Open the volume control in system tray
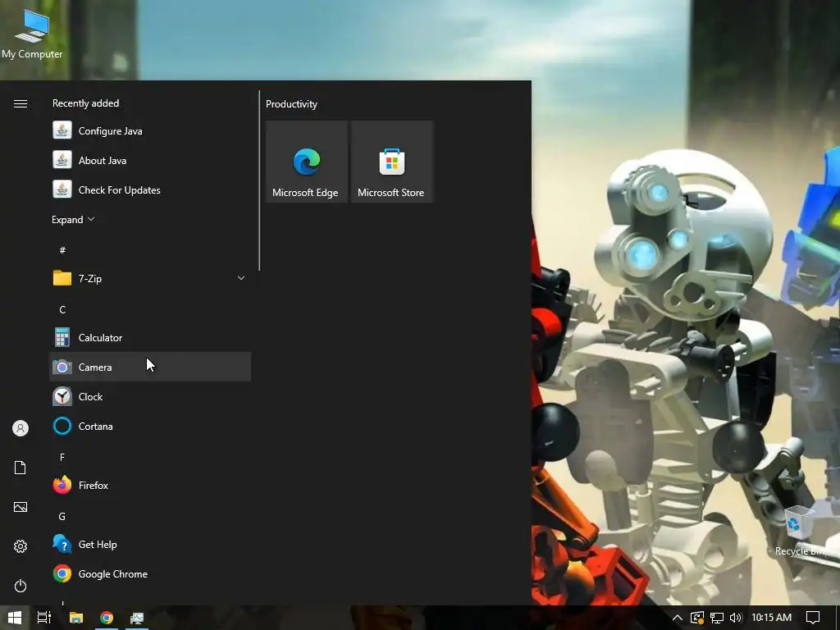The image size is (840, 630). (x=736, y=618)
